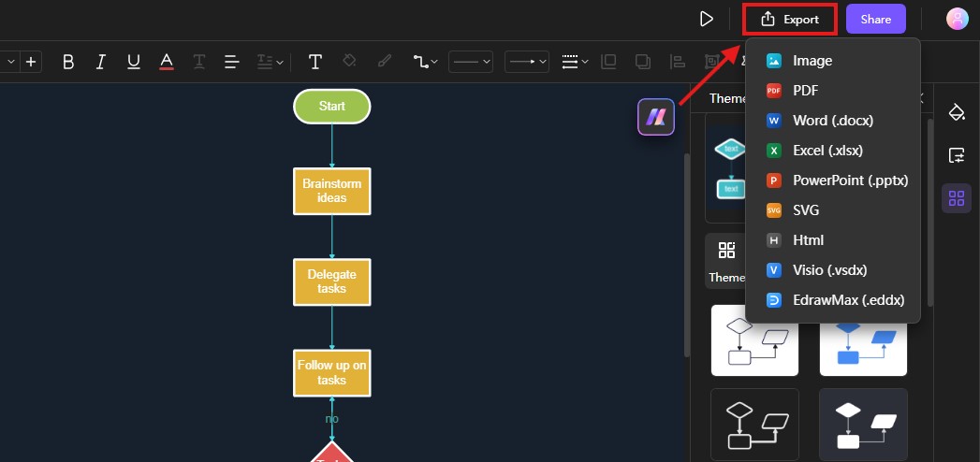
Task: Increase font size with plus button
Action: (31, 62)
